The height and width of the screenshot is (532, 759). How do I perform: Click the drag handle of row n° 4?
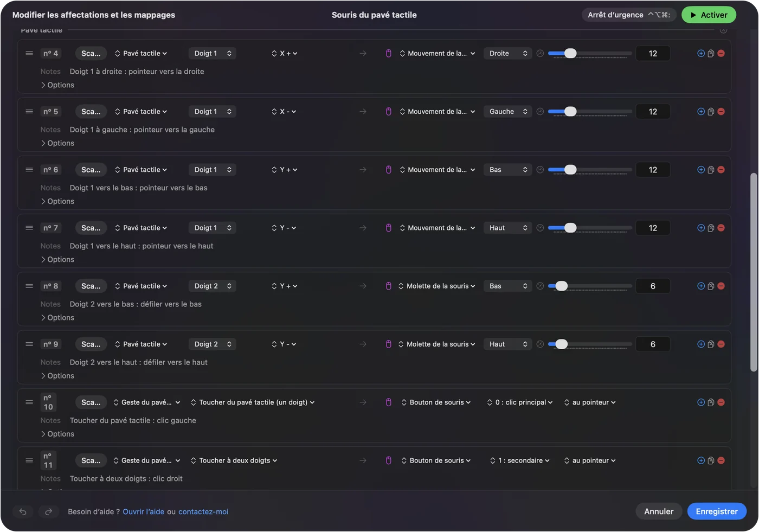coord(29,53)
